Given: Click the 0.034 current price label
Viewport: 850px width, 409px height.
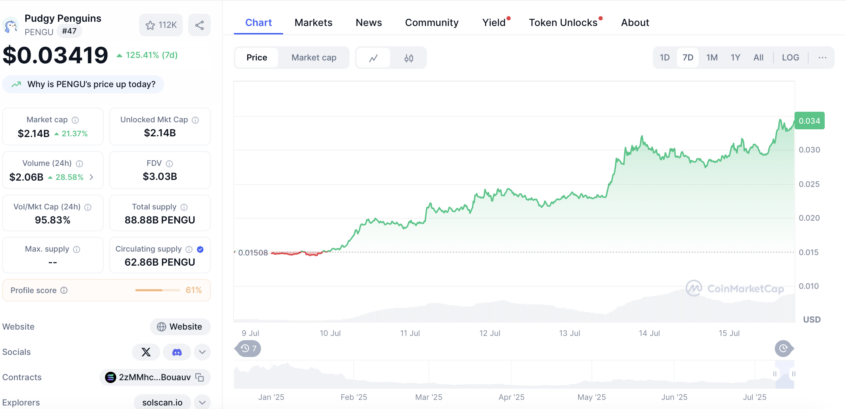Looking at the screenshot, I should (x=809, y=121).
